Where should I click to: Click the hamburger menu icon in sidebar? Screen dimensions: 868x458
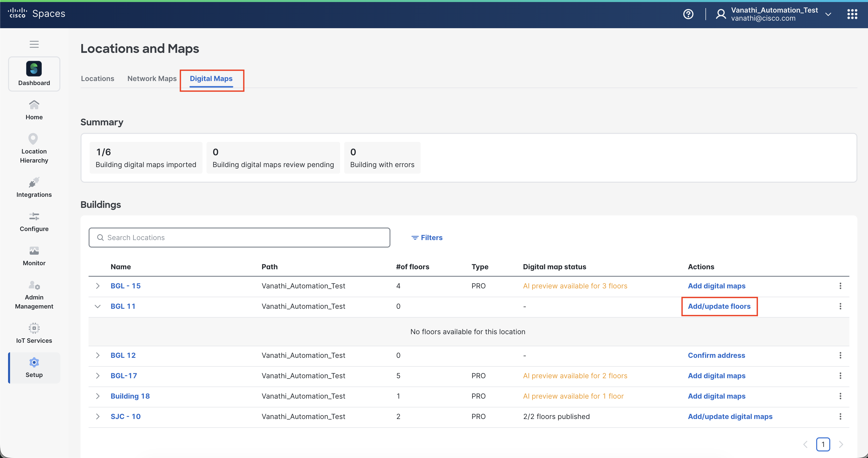click(34, 44)
